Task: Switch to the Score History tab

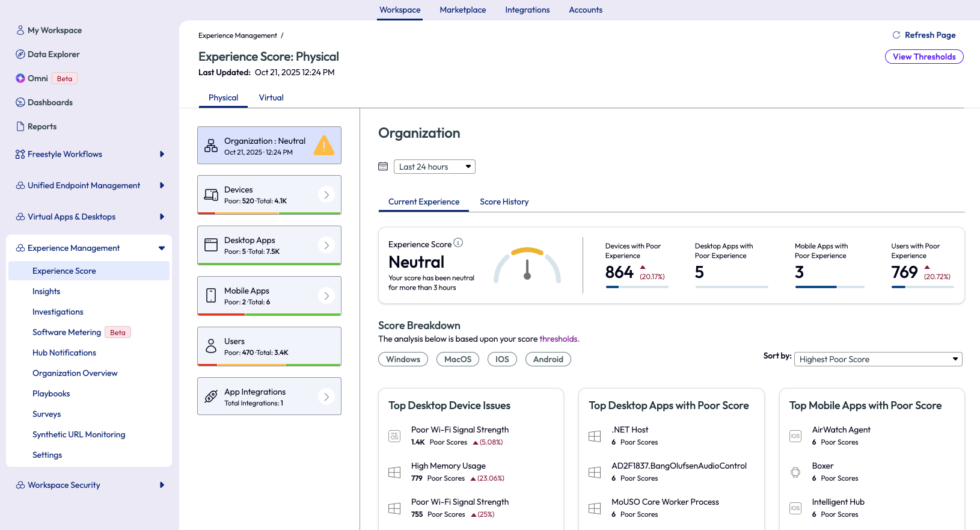Action: (x=504, y=202)
